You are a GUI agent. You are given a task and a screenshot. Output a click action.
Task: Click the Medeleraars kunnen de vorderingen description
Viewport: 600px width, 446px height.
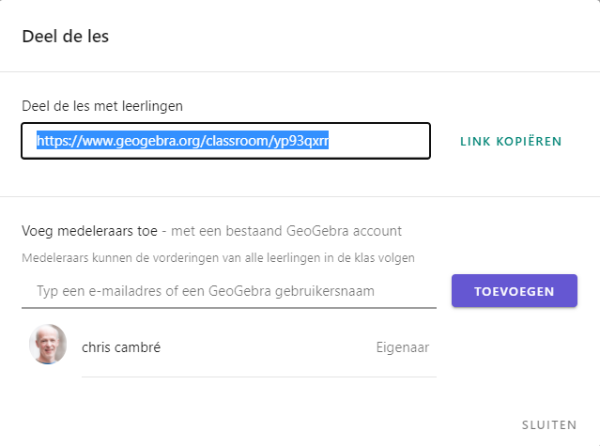(218, 258)
